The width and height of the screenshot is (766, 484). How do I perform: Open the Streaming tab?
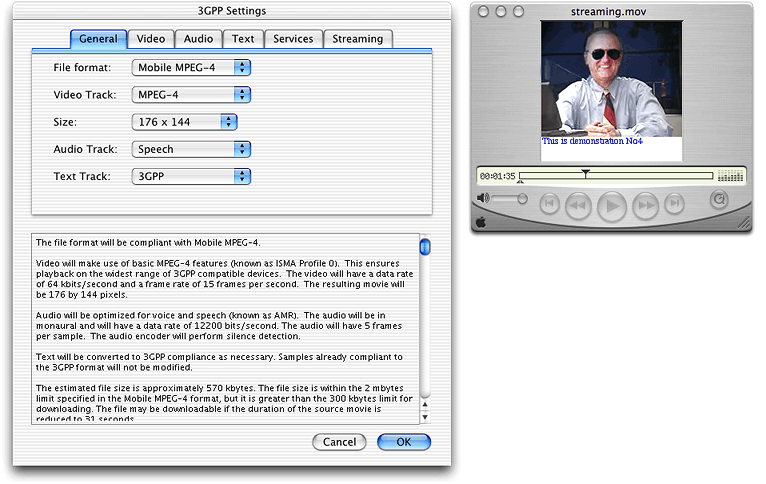tap(358, 39)
